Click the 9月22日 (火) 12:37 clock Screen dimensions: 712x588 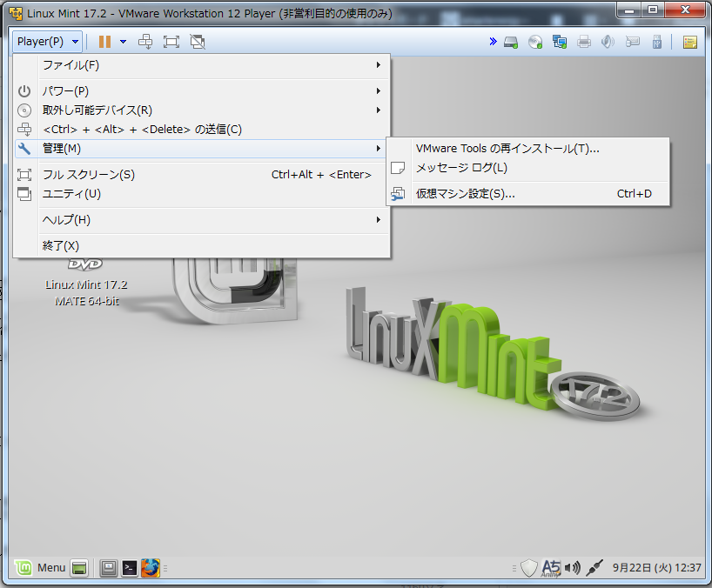pyautogui.click(x=656, y=568)
